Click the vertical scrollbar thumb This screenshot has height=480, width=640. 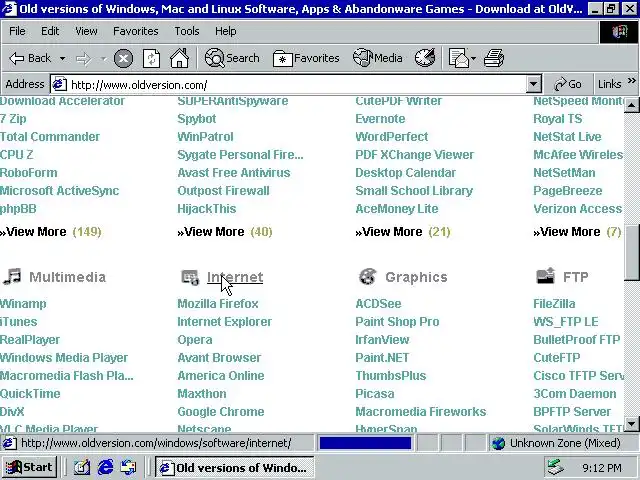(631, 252)
